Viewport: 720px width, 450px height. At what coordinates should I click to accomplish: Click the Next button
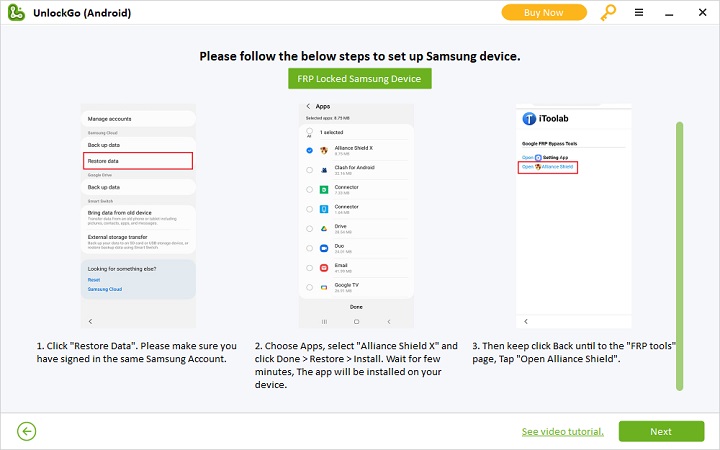[661, 431]
